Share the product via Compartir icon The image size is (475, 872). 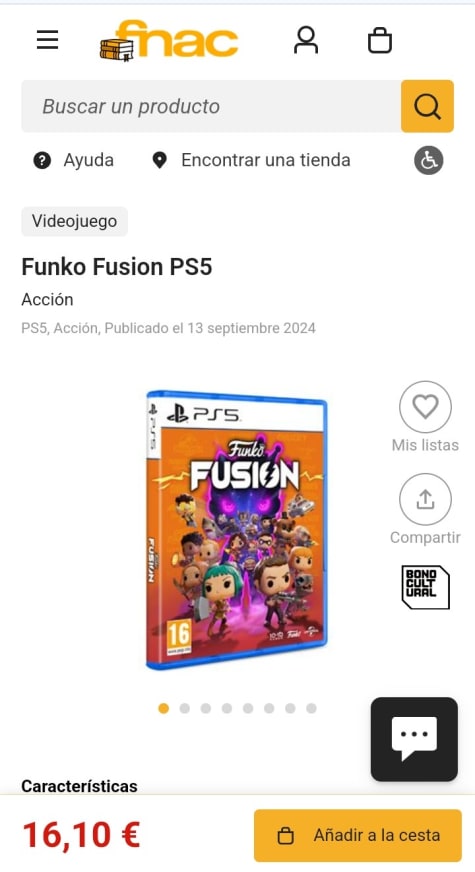coord(425,499)
